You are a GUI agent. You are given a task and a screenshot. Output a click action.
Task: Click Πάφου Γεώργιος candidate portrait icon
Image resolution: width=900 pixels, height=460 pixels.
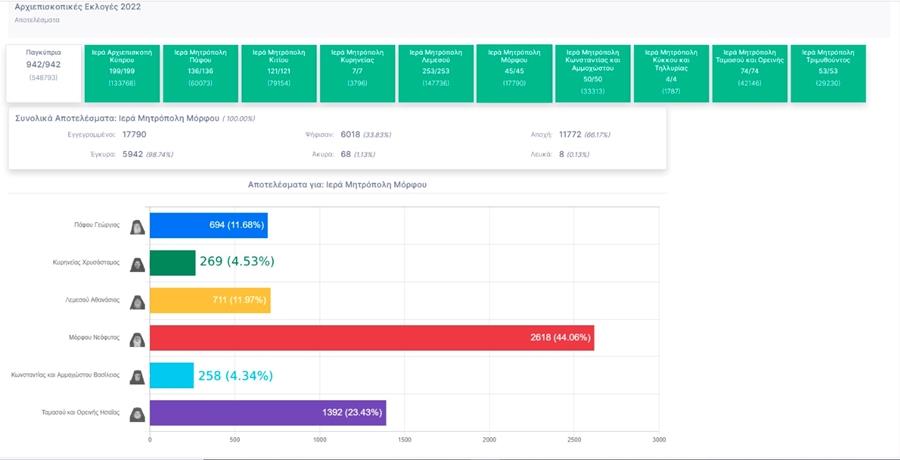coord(137,227)
